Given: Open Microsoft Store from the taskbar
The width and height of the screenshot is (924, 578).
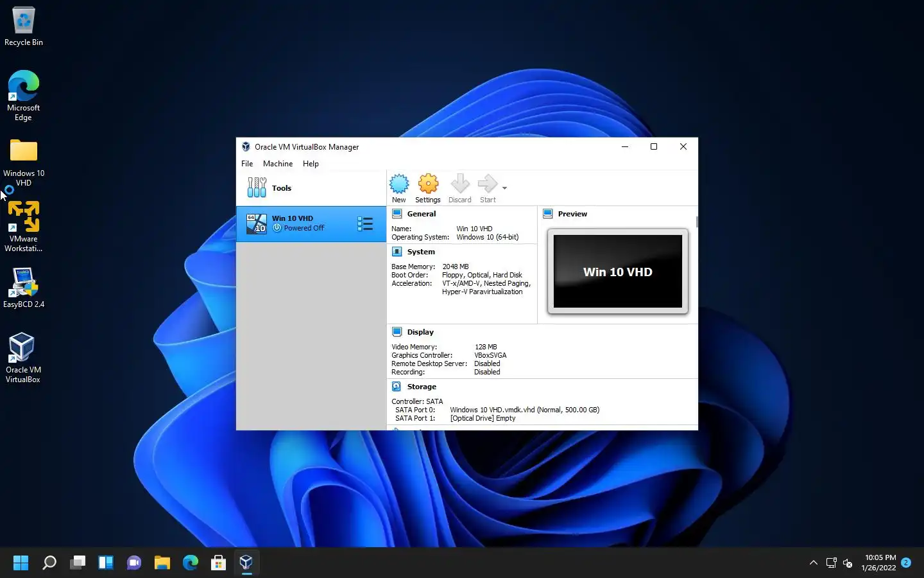Looking at the screenshot, I should point(219,563).
